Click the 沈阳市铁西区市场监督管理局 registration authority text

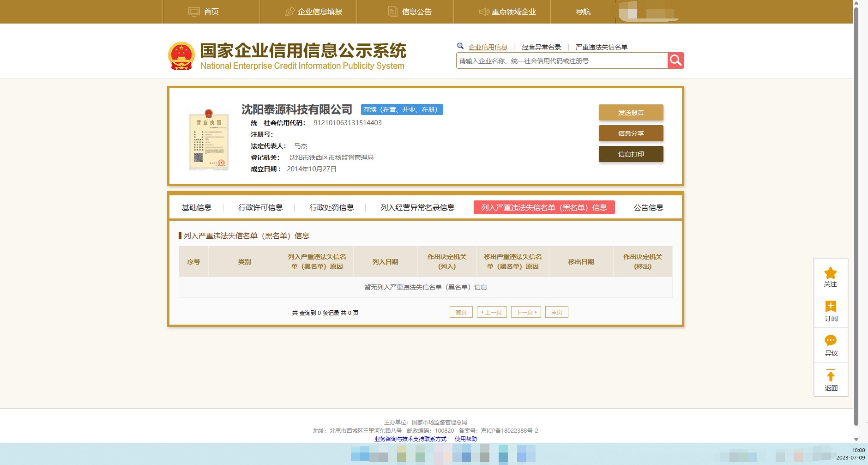[x=332, y=157]
